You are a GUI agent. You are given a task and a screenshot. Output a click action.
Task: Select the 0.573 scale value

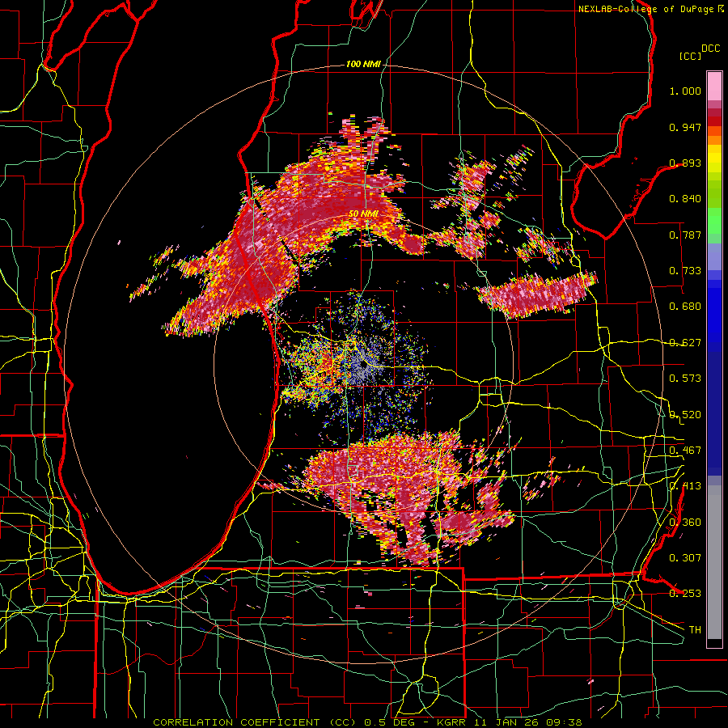685,378
